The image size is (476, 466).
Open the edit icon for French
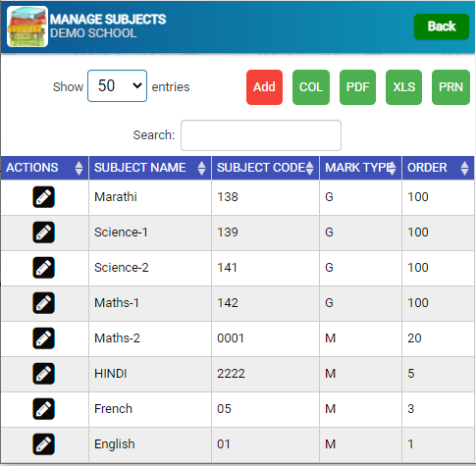(x=43, y=409)
